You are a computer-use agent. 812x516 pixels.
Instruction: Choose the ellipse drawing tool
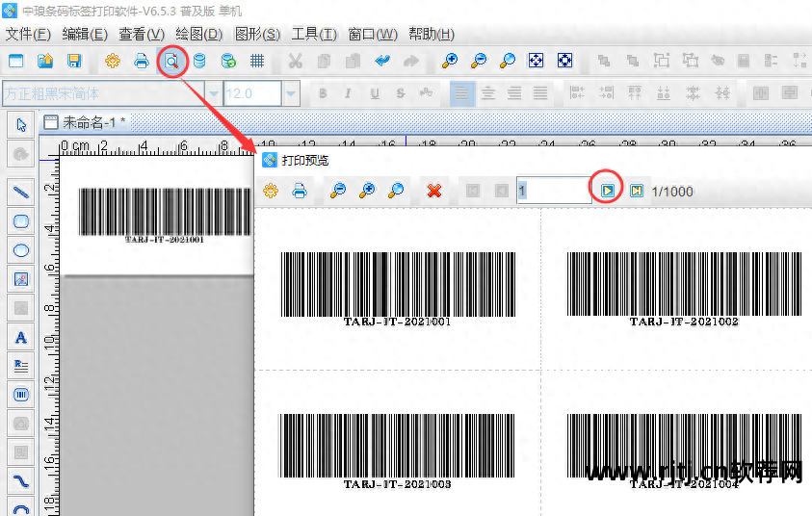(x=20, y=250)
